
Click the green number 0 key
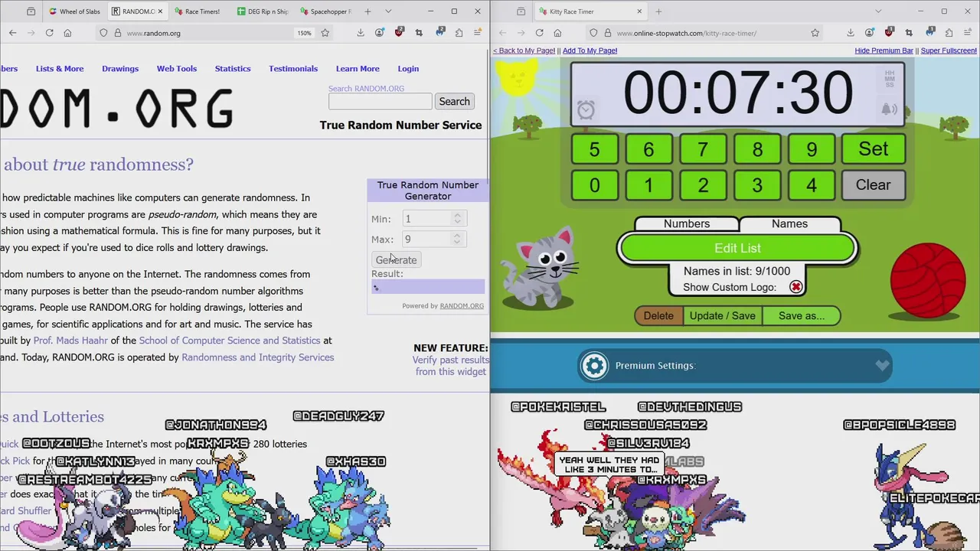click(x=594, y=185)
